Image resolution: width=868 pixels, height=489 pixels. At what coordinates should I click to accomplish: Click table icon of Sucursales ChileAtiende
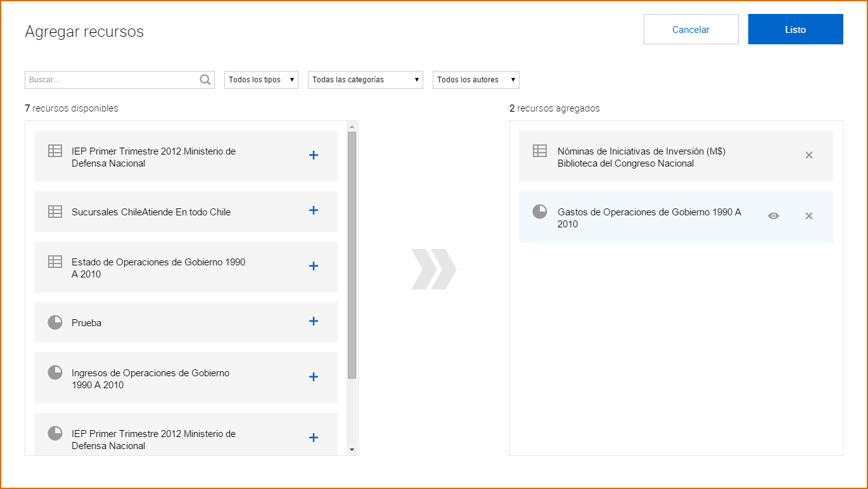click(x=55, y=212)
